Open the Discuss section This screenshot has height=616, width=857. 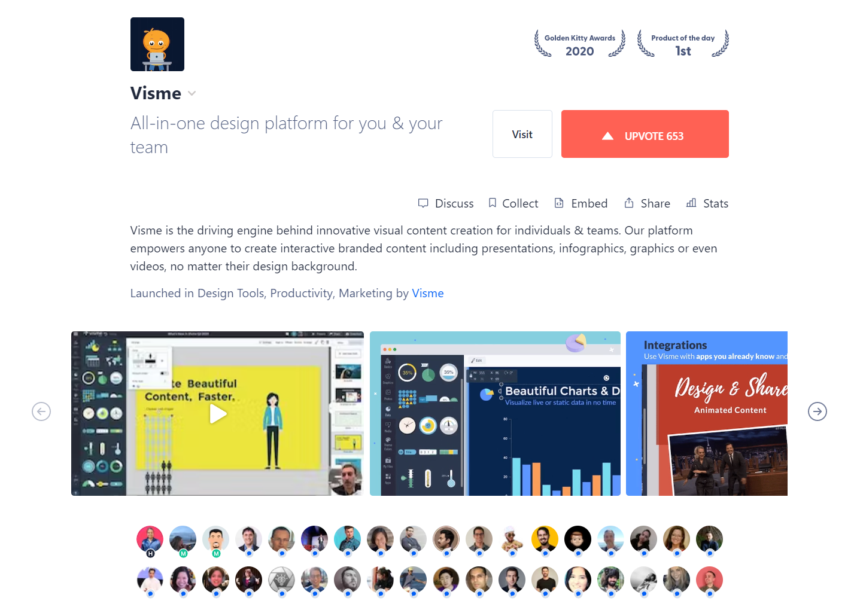point(446,203)
